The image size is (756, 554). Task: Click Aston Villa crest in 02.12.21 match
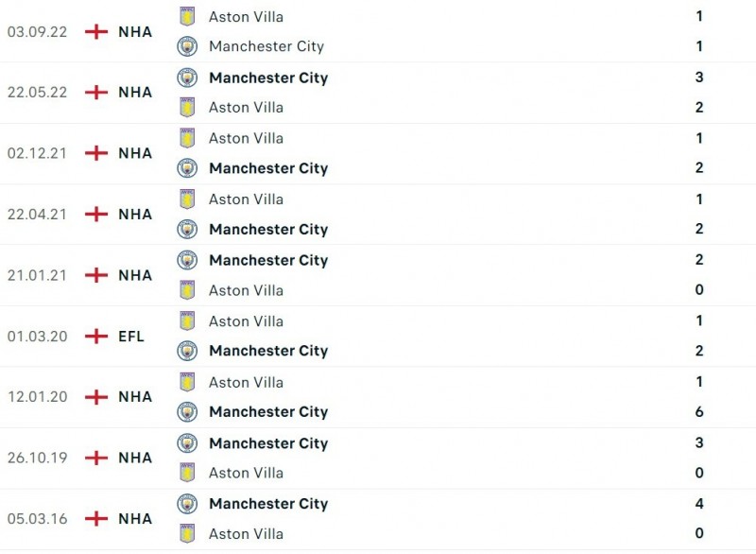coord(187,138)
